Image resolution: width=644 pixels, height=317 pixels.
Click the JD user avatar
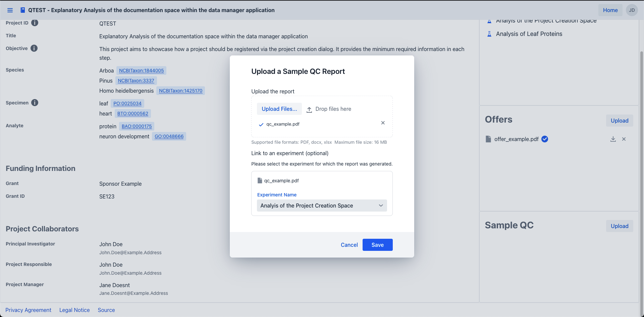632,10
